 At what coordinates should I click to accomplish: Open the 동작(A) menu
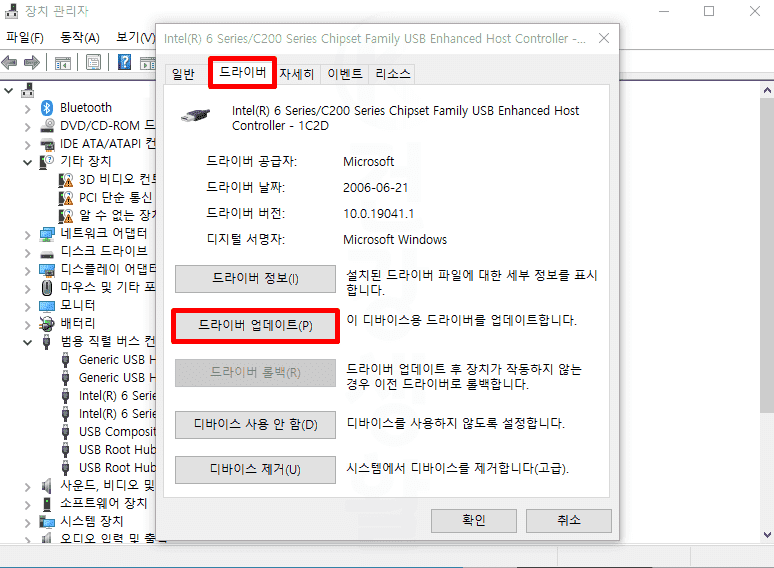coord(79,38)
